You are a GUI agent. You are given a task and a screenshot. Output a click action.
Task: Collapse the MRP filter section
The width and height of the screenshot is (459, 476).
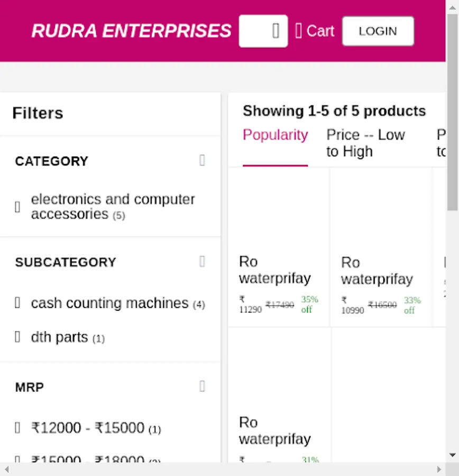coord(202,386)
